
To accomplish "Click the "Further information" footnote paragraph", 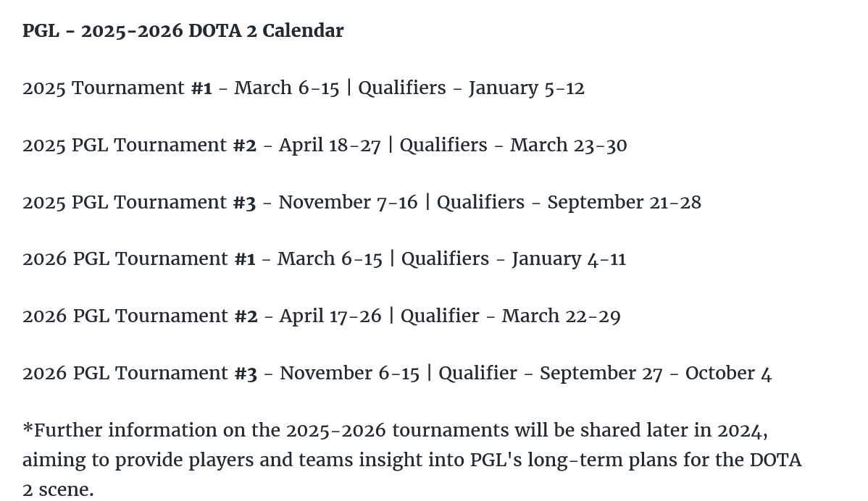I will click(412, 460).
